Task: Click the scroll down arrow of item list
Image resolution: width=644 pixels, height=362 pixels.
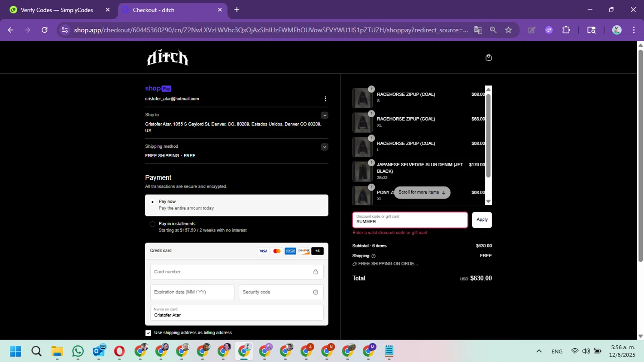Action: [x=488, y=201]
